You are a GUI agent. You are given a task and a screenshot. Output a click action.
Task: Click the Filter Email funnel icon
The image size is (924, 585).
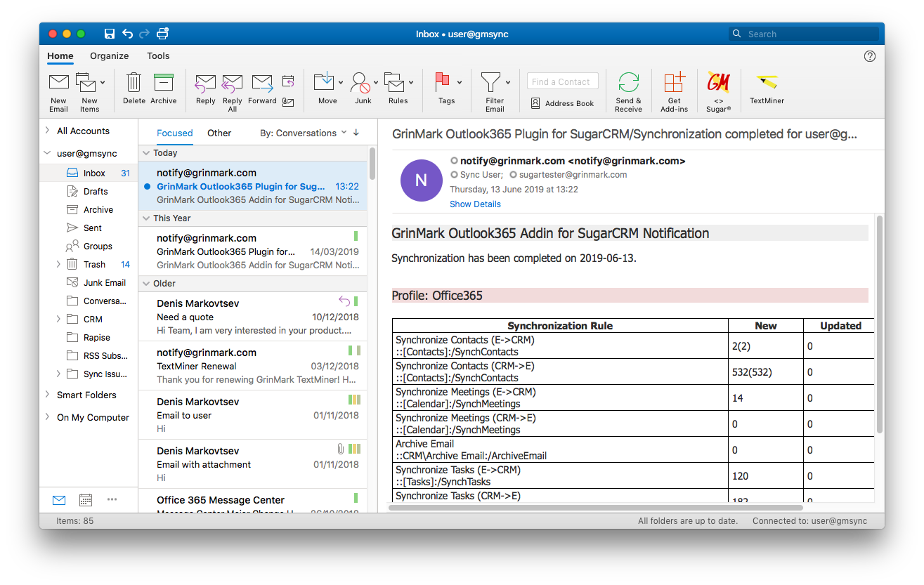point(490,82)
